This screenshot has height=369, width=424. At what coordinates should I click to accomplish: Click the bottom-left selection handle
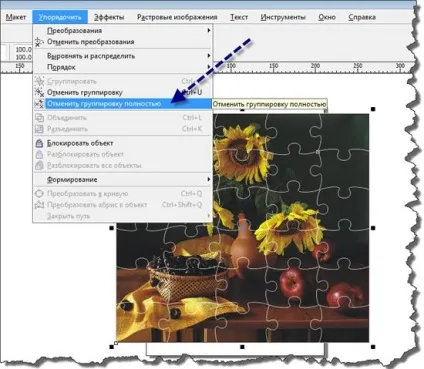[x=112, y=347]
